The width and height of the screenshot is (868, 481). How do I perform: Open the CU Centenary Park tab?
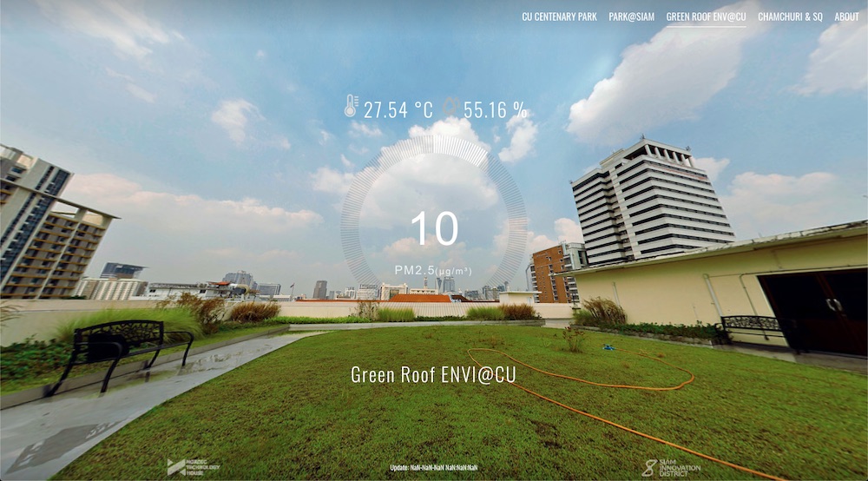[559, 16]
